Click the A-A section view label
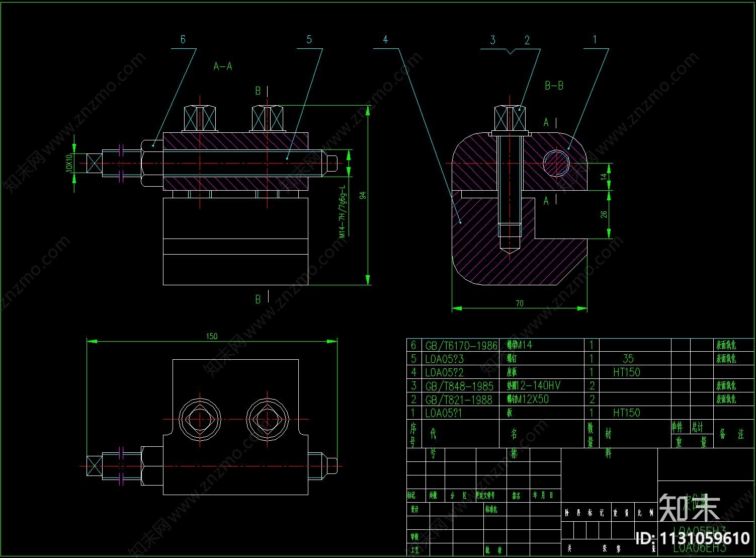The height and width of the screenshot is (558, 756). click(x=223, y=66)
